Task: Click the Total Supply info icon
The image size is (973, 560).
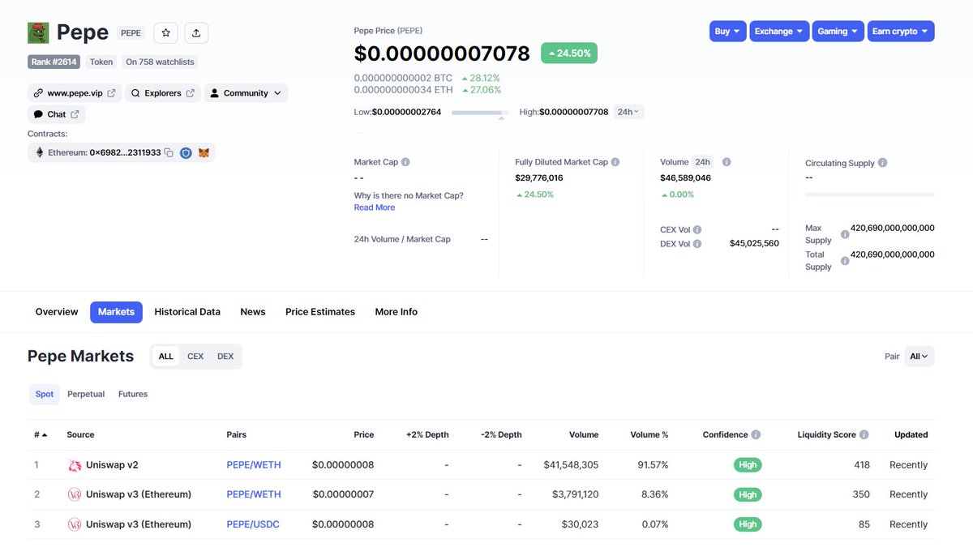Action: click(x=845, y=261)
